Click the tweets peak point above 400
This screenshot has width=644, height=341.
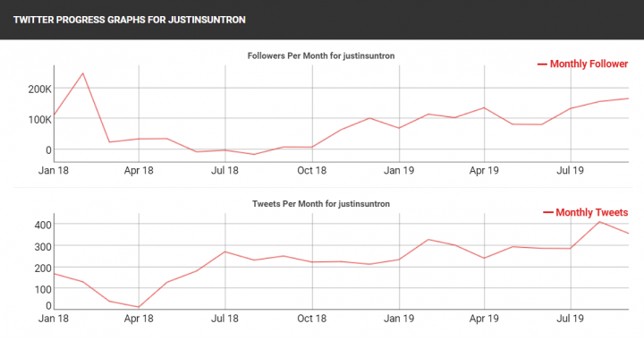pyautogui.click(x=599, y=222)
